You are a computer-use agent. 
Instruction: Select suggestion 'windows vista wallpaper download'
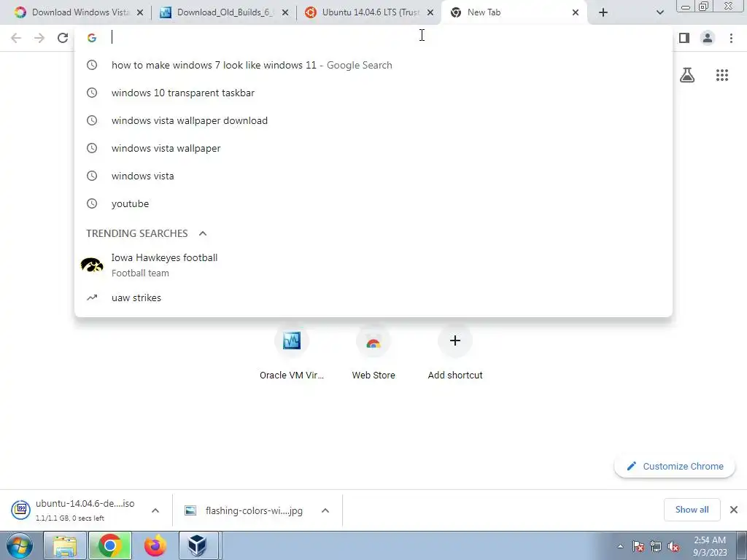click(x=373, y=120)
